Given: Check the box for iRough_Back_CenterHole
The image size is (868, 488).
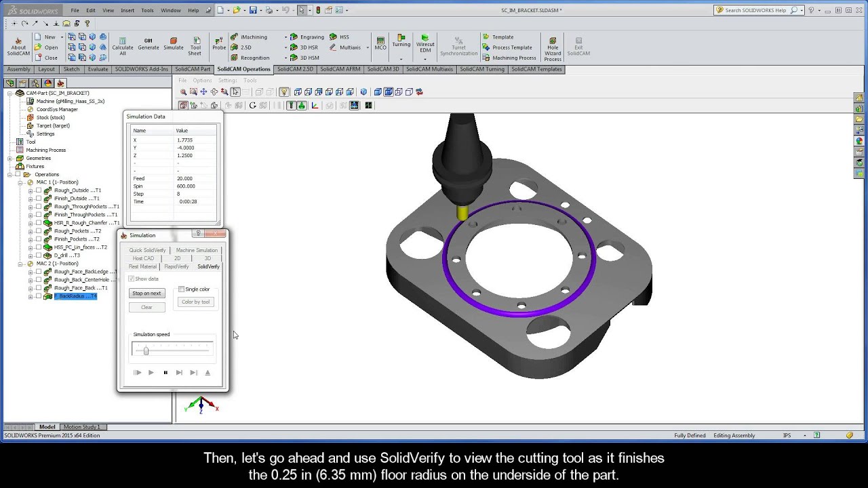Looking at the screenshot, I should coord(38,280).
